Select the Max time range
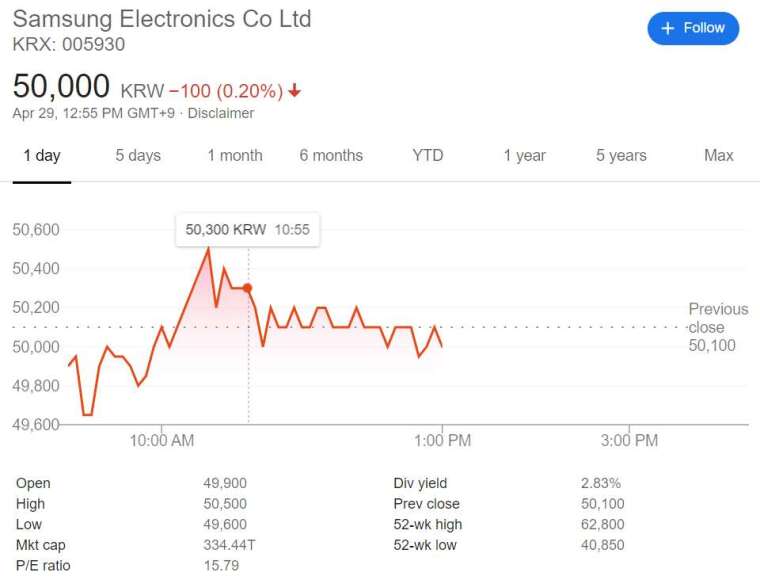 click(719, 156)
